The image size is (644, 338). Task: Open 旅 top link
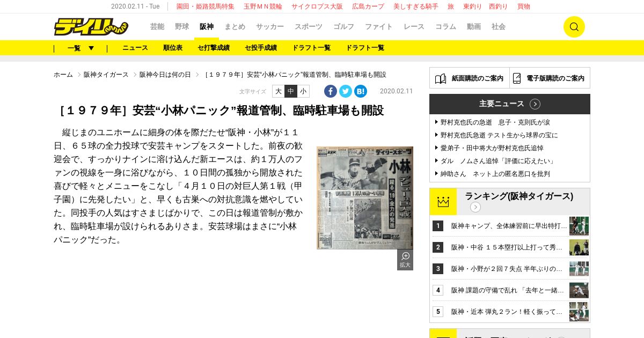pos(451,6)
